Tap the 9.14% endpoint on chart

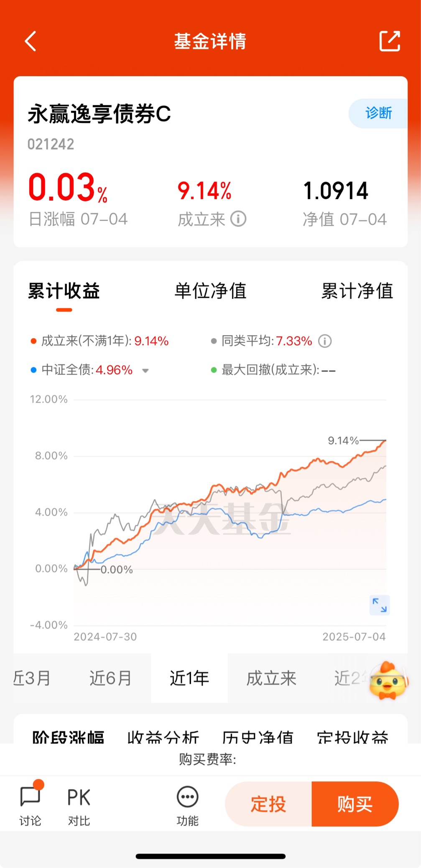click(x=385, y=440)
